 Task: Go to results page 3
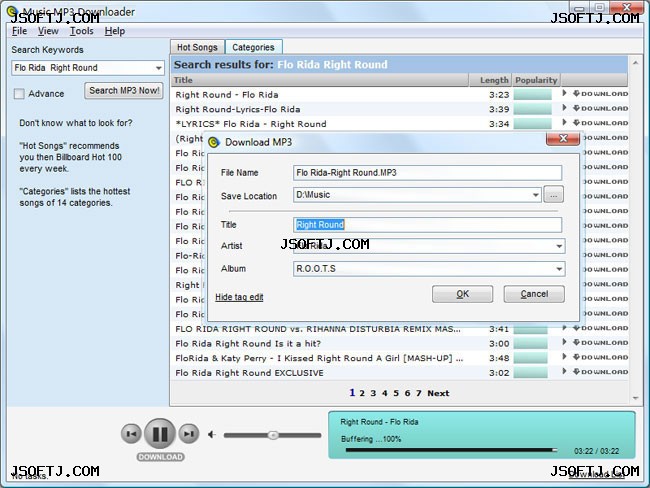coord(373,393)
